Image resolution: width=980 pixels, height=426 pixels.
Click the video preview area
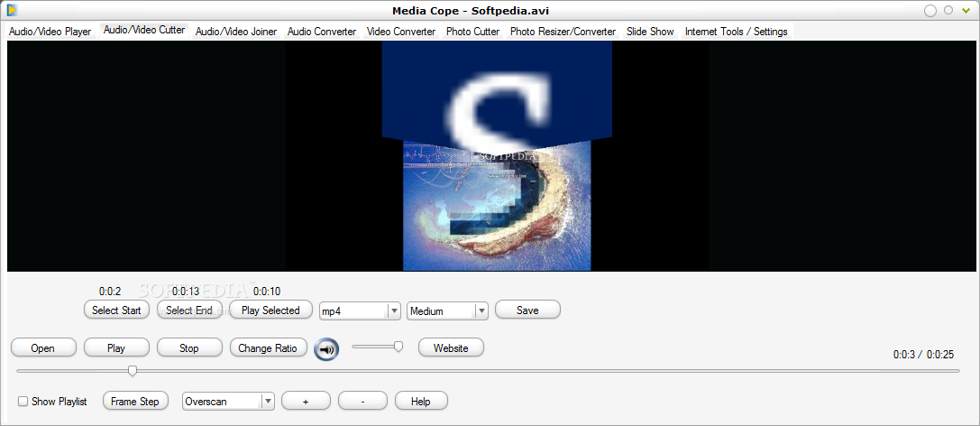pyautogui.click(x=490, y=156)
